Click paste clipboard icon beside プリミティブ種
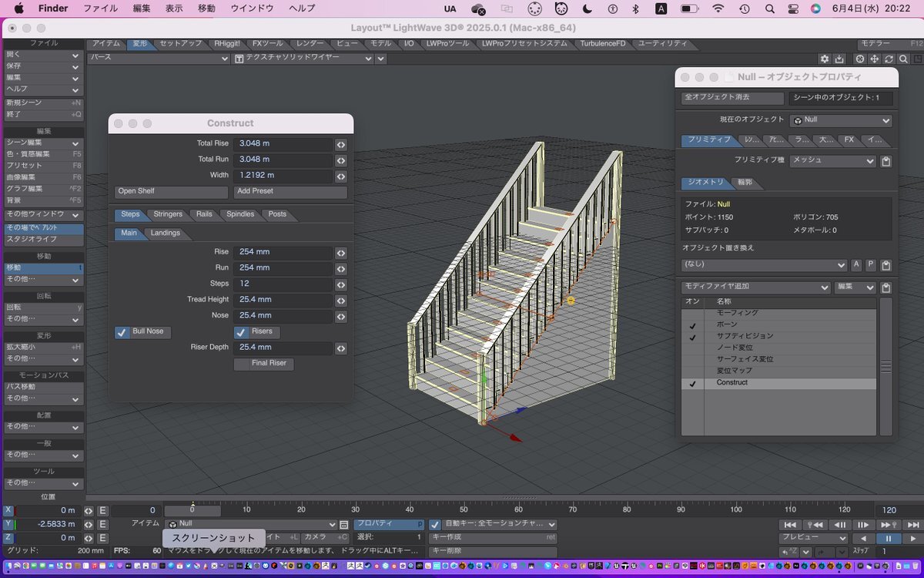Screen dimensions: 924x578 (885, 161)
